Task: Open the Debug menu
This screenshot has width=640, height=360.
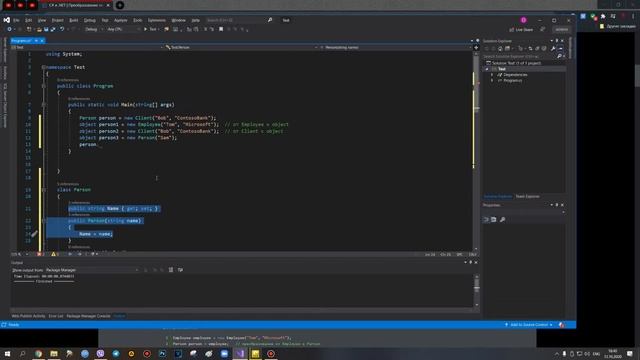Action: click(x=89, y=20)
